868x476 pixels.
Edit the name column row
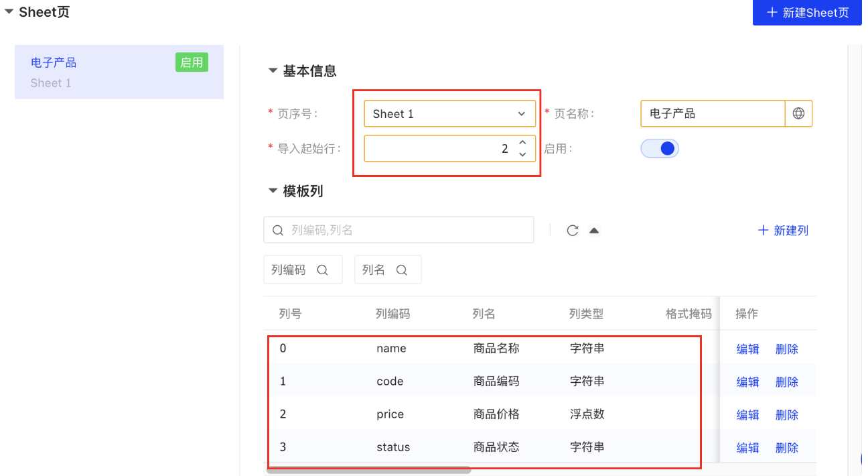747,349
